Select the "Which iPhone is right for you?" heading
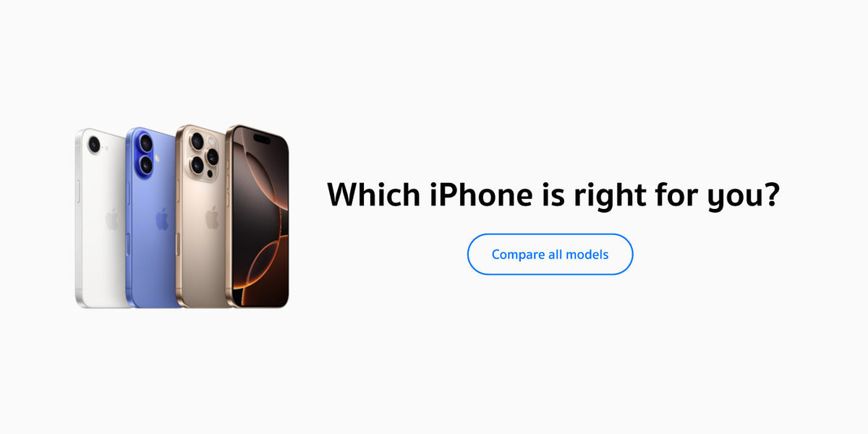 pos(554,195)
